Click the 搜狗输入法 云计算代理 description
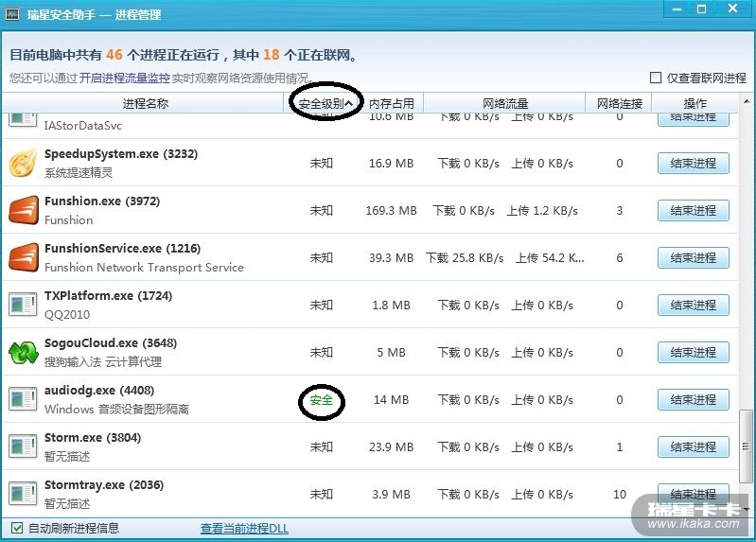The image size is (756, 542). click(103, 362)
